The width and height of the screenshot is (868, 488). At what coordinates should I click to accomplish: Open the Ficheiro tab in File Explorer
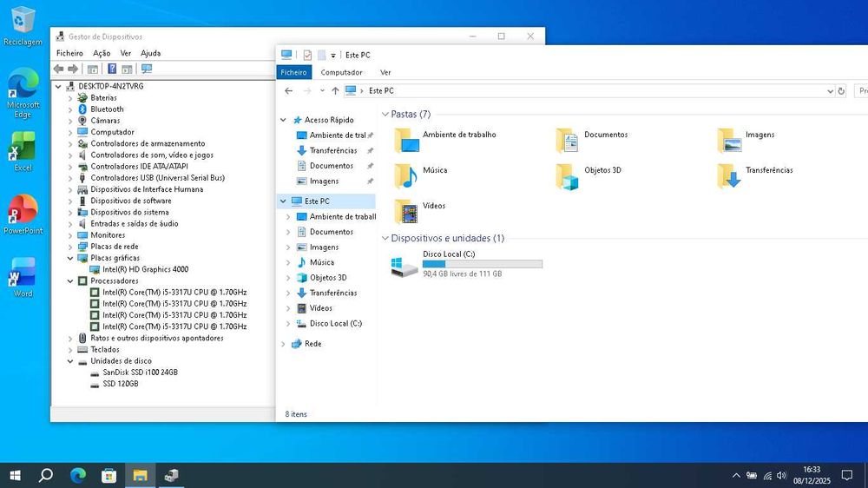tap(293, 73)
